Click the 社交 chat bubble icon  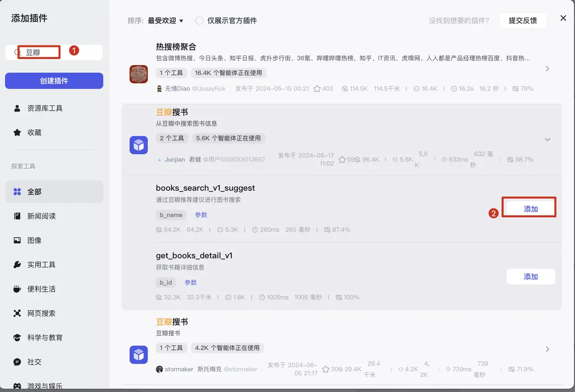point(17,362)
